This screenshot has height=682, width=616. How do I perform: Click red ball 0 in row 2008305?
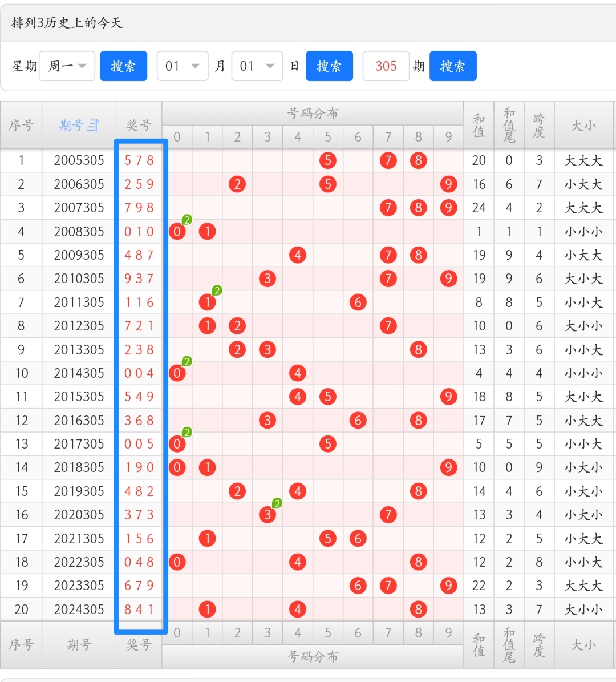point(177,232)
